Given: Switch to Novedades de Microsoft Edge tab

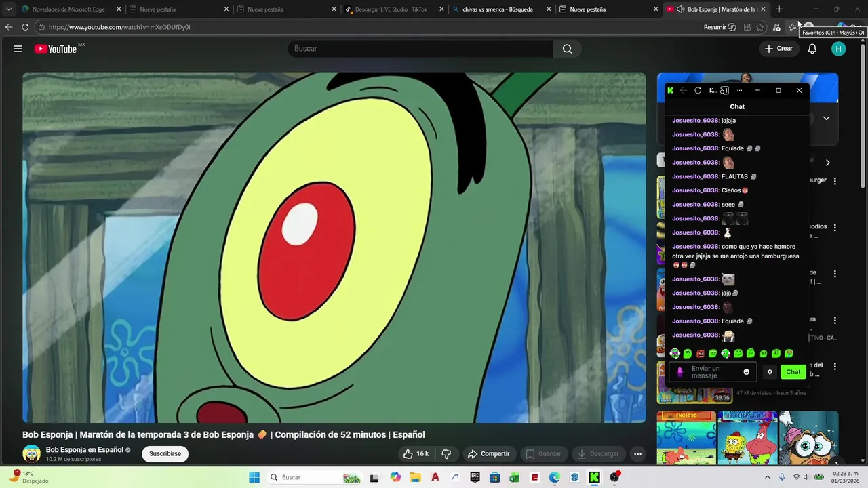Looking at the screenshot, I should coord(69,9).
